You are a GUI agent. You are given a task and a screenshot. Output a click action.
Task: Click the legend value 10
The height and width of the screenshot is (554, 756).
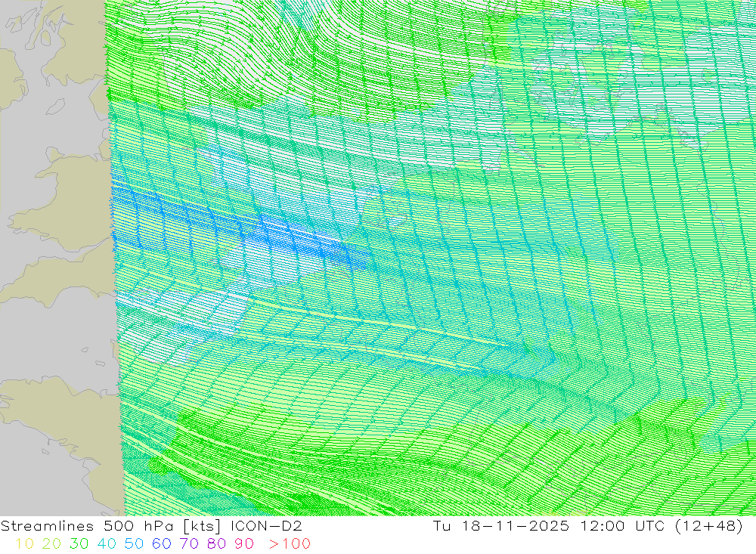pos(24,544)
